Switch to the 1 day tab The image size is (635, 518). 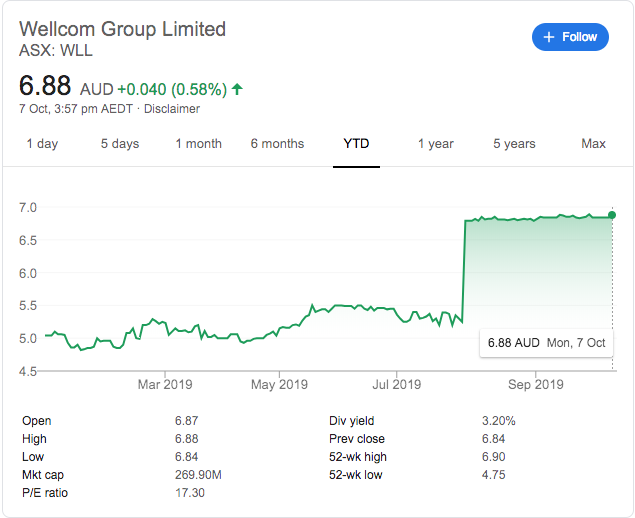42,144
